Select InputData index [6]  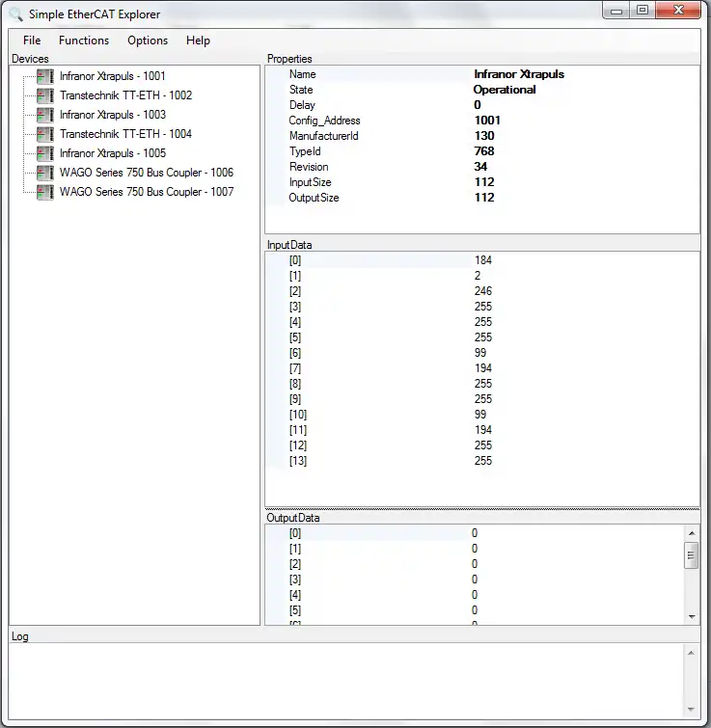tap(295, 353)
